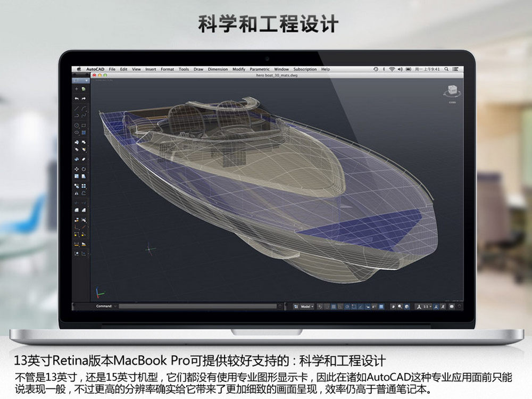532x399 pixels.
Task: Click the Zoom magnifier in the status bar
Action: click(400, 306)
